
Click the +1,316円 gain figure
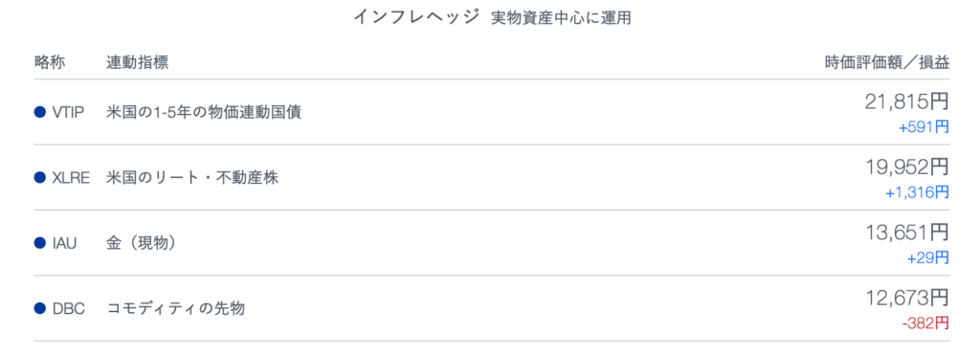(x=917, y=192)
